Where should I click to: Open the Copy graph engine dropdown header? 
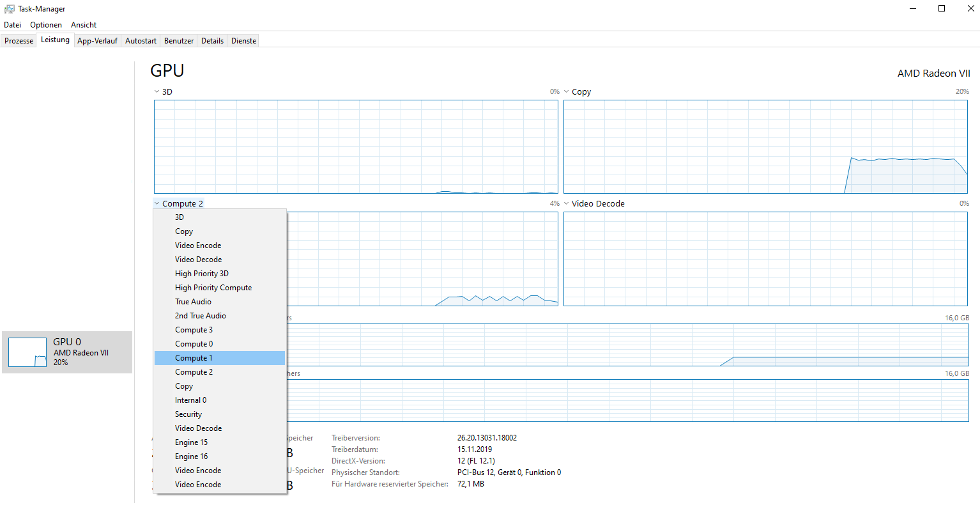click(x=578, y=91)
